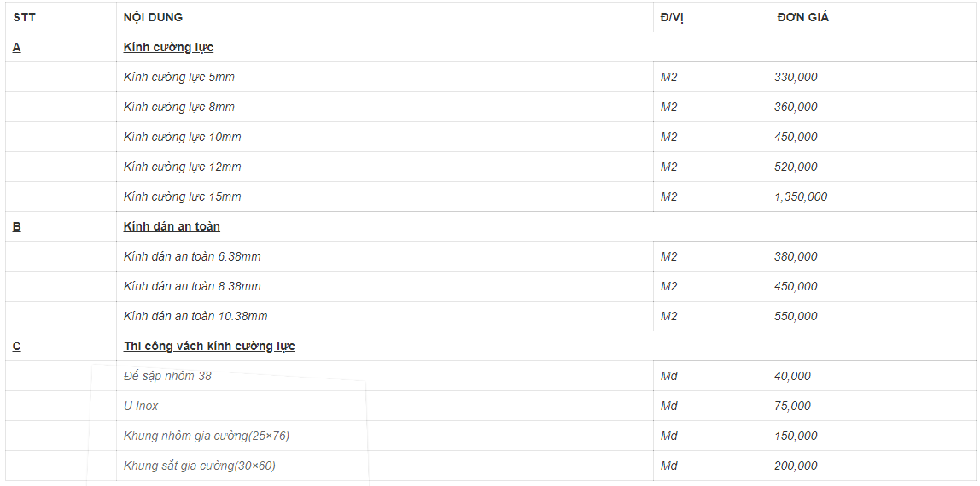Screen dimensions: 980x486
Task: Select the "Kính cường lực 5mm" cell
Action: [x=178, y=77]
